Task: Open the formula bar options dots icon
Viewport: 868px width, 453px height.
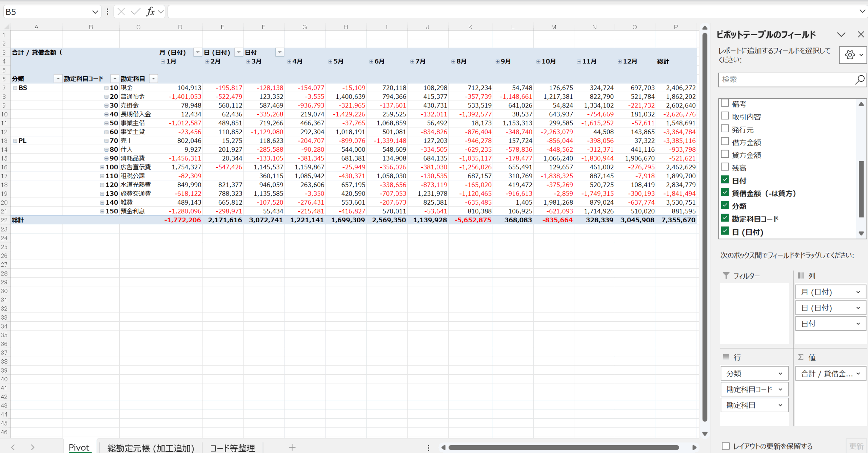Action: click(x=107, y=12)
